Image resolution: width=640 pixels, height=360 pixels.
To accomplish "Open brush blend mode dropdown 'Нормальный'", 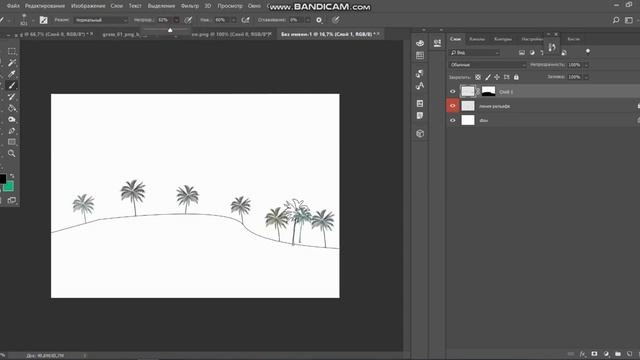I will point(101,20).
